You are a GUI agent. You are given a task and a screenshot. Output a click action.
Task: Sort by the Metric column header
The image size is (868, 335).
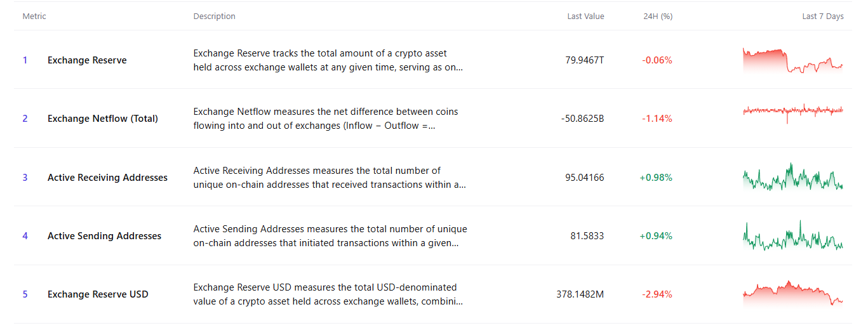point(34,16)
